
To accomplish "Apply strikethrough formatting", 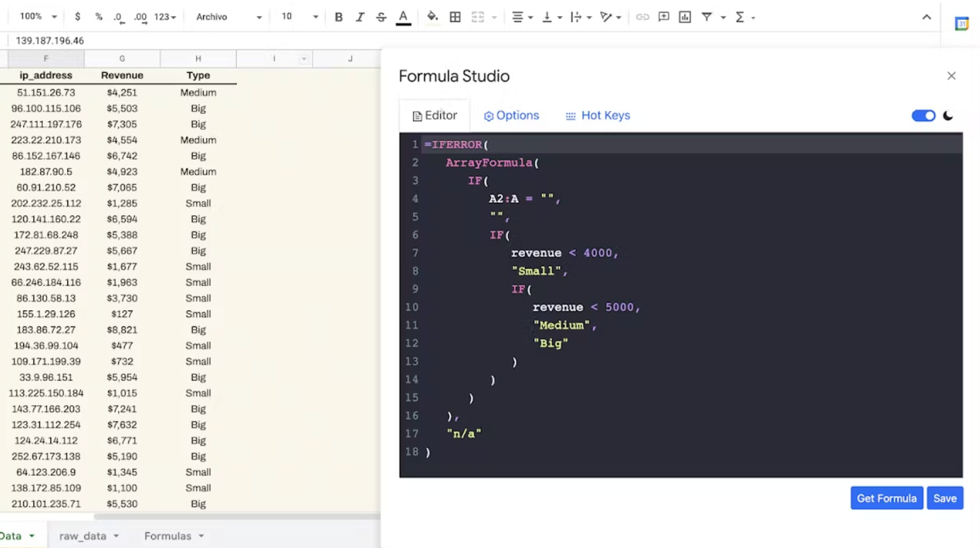I will click(381, 17).
